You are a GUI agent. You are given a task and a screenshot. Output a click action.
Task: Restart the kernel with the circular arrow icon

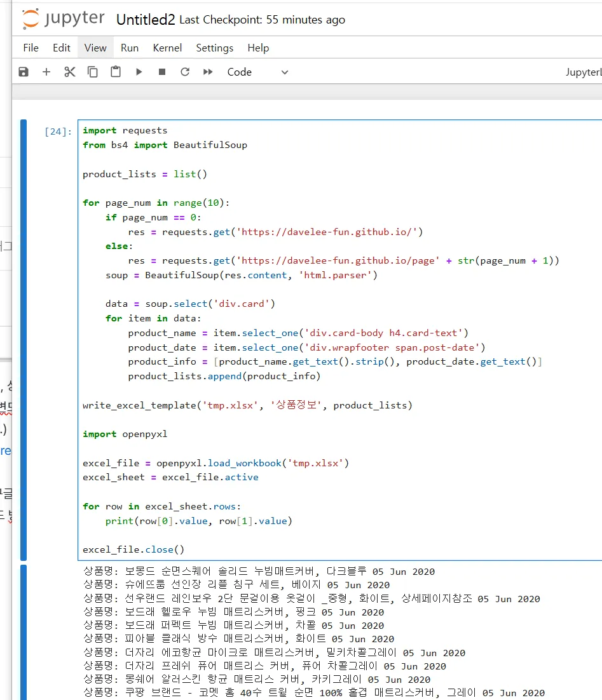[185, 72]
